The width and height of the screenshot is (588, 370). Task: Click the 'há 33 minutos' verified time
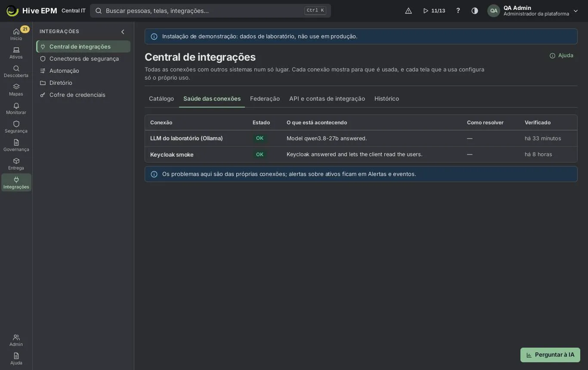543,138
